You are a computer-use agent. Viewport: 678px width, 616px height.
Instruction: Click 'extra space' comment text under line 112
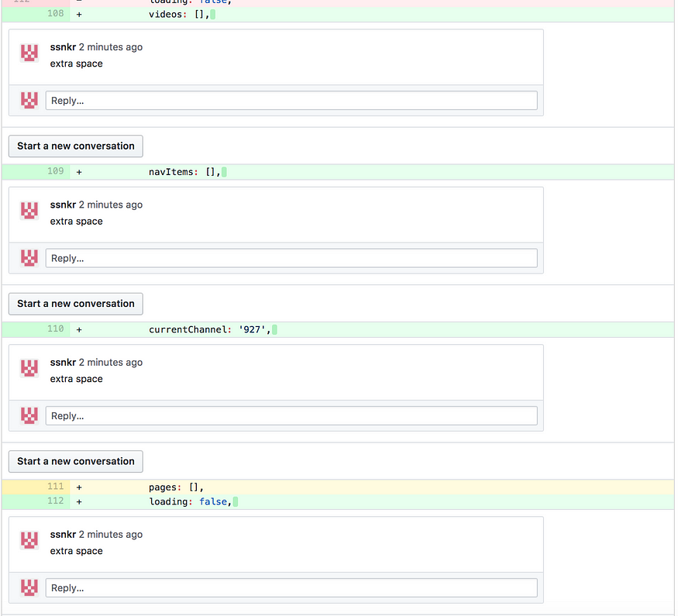[x=77, y=551]
